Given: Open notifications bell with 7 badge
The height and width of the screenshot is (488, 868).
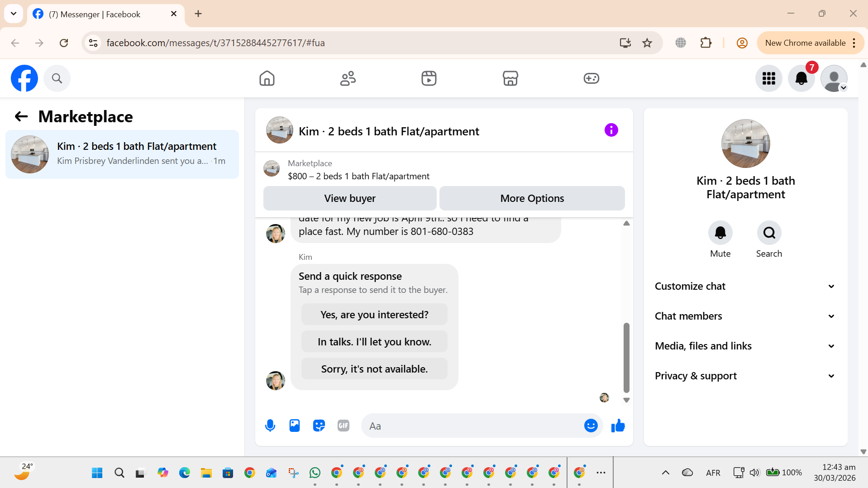Looking at the screenshot, I should coord(801,78).
